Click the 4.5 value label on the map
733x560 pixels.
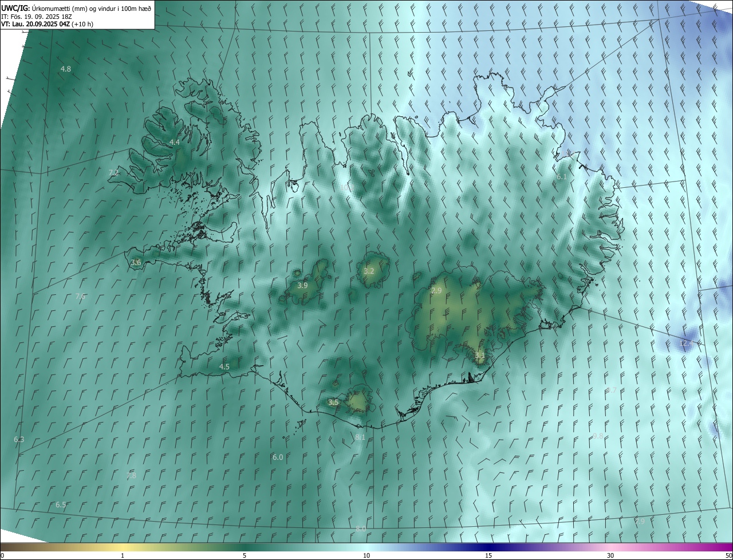[x=224, y=366]
